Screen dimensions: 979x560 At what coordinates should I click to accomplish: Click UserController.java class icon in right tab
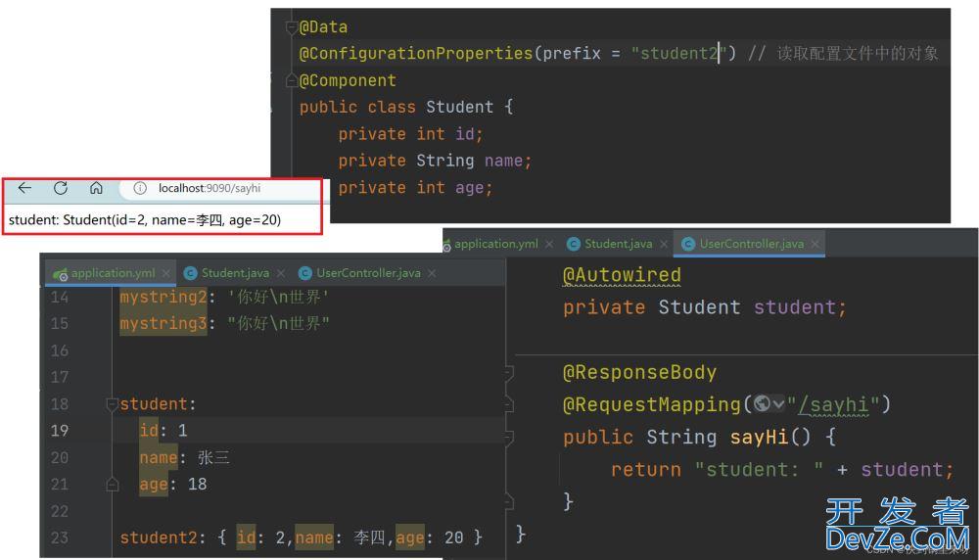coord(688,244)
